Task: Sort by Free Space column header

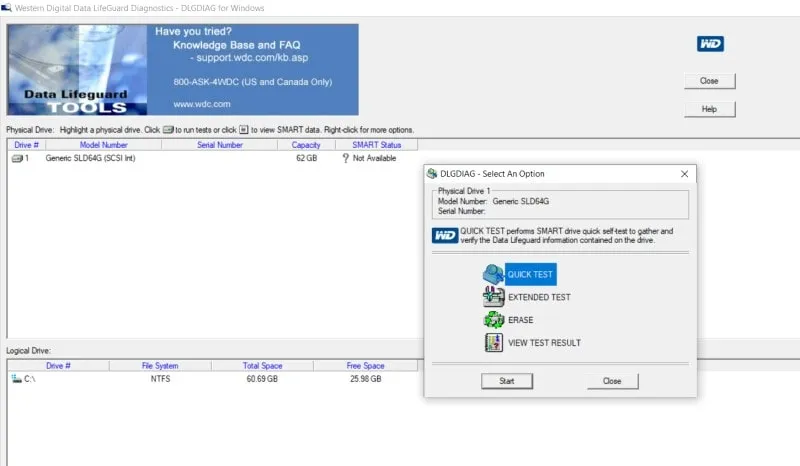Action: coord(365,365)
